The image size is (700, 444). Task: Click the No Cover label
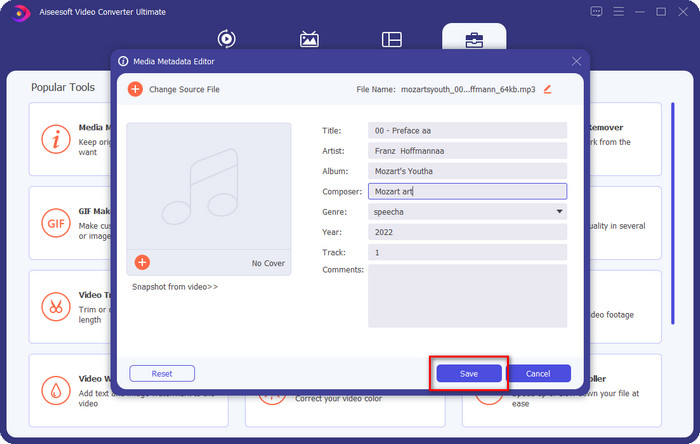(x=268, y=263)
